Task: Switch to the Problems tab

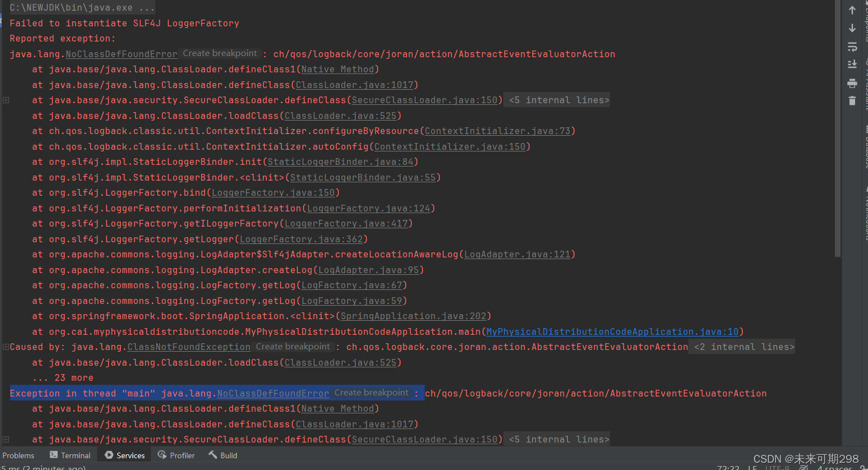Action: pos(19,455)
